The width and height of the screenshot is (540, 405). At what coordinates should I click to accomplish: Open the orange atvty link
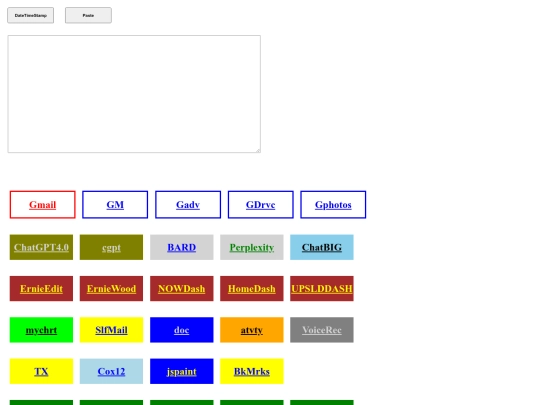[x=252, y=330]
